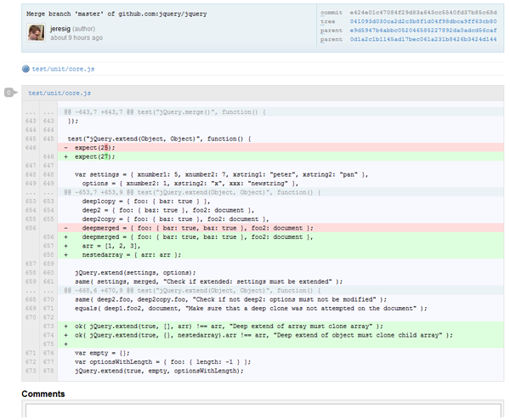Image resolution: width=510 pixels, height=420 pixels.
Task: Click the line 'var optionsWithLength = { foo: { length: -1 } };'
Action: click(280, 362)
